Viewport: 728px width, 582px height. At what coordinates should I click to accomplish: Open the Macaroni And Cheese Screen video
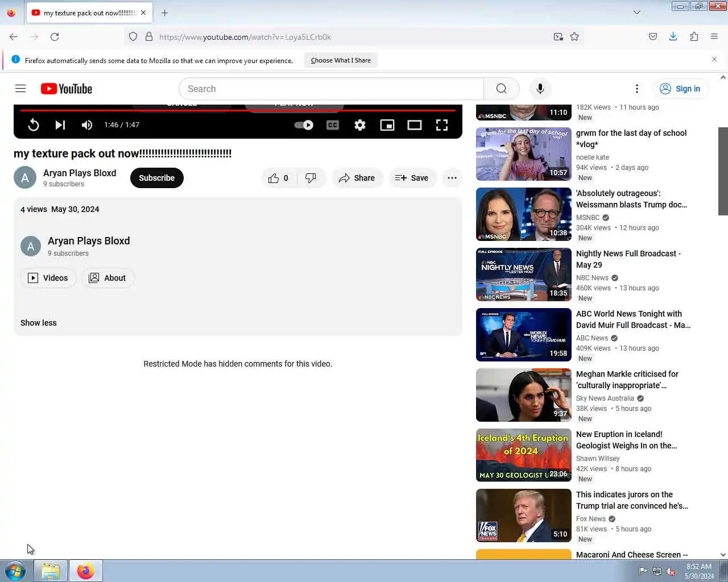(632, 555)
